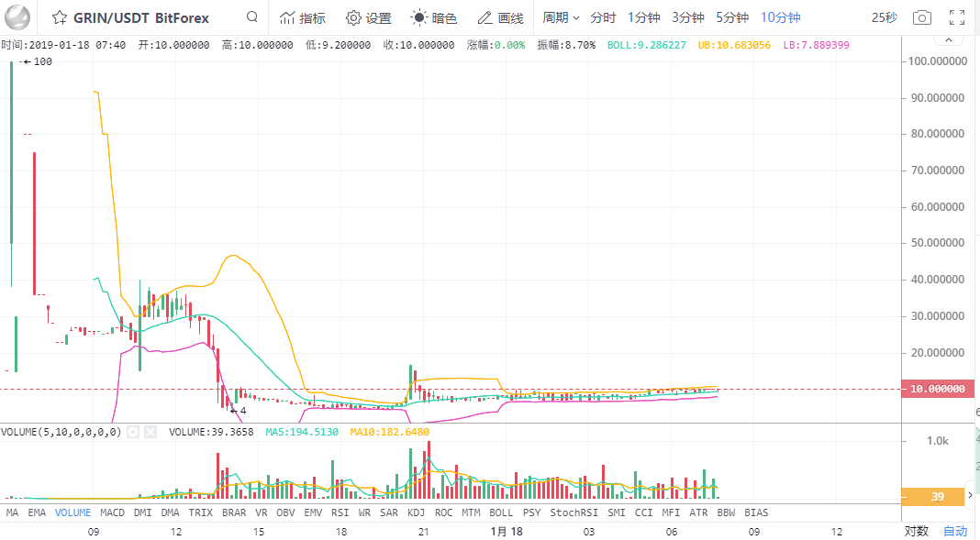
Task: Click the MA5:194.5130 value text
Action: point(302,432)
